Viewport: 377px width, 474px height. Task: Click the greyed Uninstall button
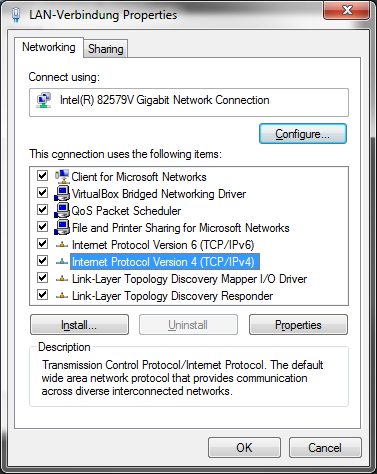click(188, 325)
